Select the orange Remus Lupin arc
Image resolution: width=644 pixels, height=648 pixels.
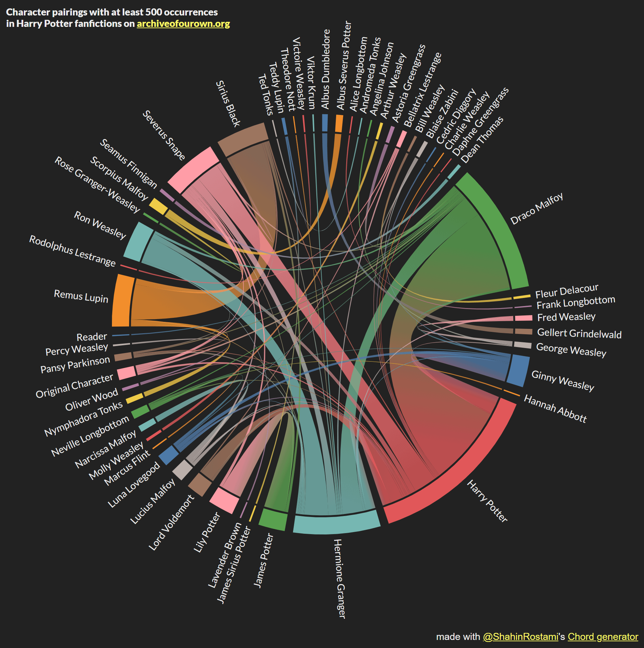(122, 300)
